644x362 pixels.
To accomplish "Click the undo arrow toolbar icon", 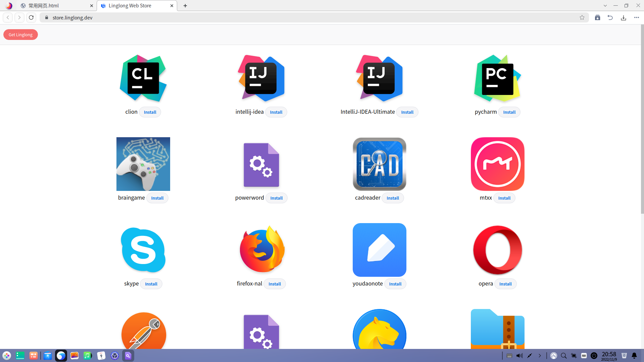I will coord(610,17).
